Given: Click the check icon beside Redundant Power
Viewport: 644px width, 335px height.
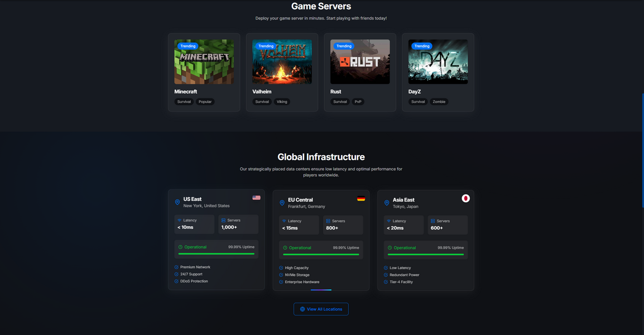Looking at the screenshot, I should 386,275.
